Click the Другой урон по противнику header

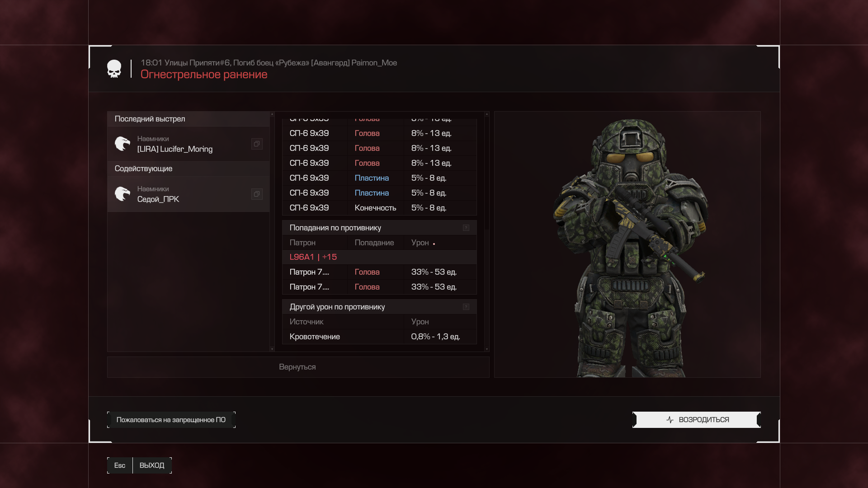pyautogui.click(x=379, y=307)
